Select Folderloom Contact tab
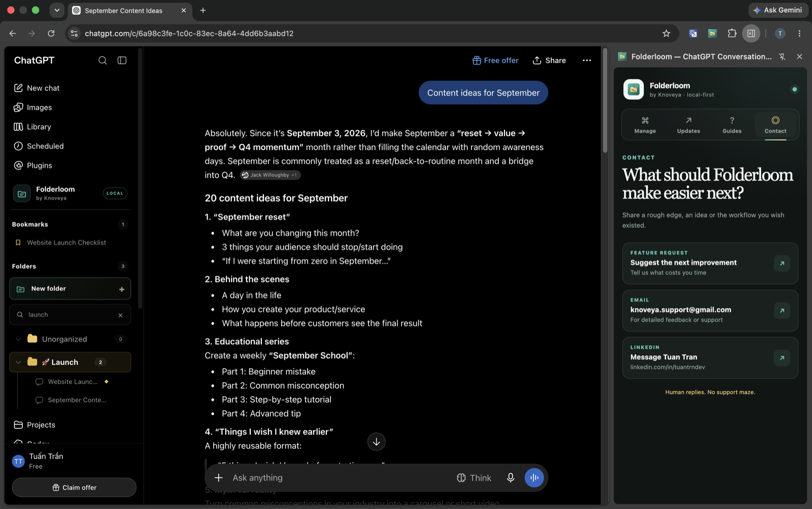This screenshot has height=509, width=812. point(775,125)
